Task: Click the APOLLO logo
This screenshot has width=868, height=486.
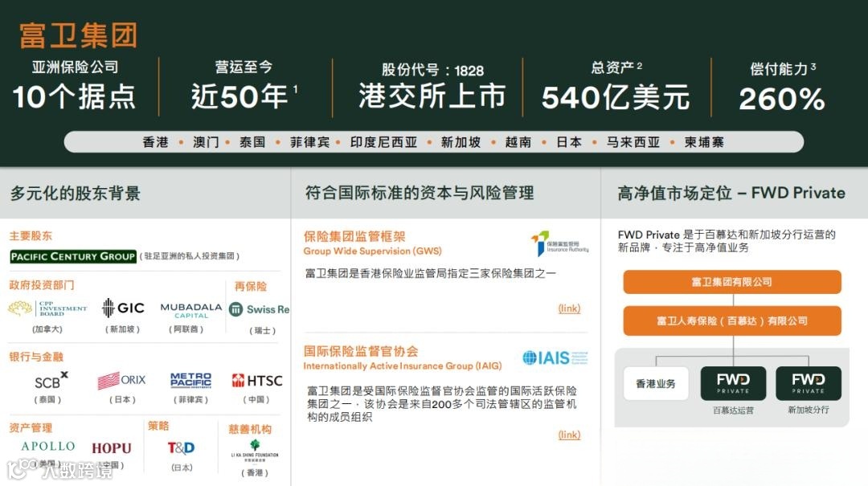Action: click(x=48, y=446)
